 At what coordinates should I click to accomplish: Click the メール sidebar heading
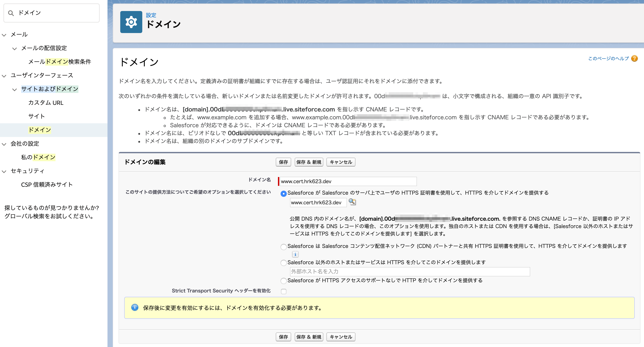point(19,35)
